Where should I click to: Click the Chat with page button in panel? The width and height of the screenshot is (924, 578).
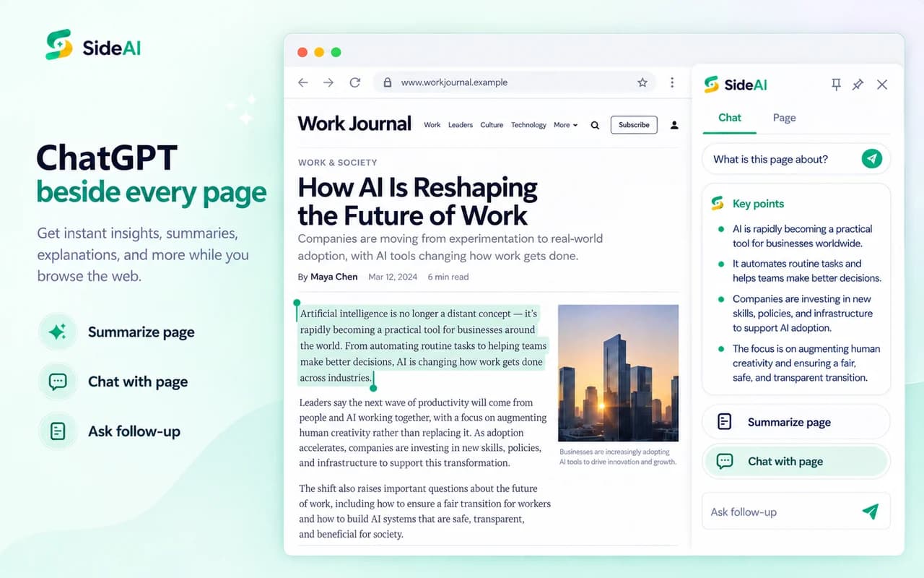click(x=796, y=461)
